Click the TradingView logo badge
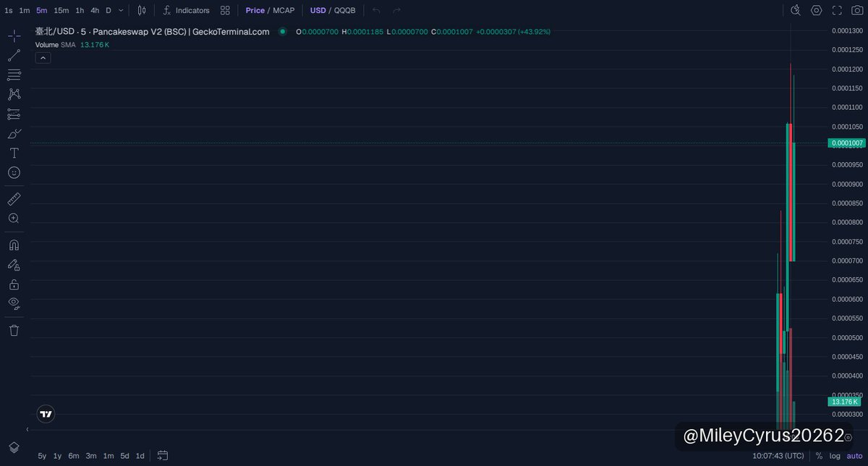The image size is (868, 466). [x=46, y=414]
